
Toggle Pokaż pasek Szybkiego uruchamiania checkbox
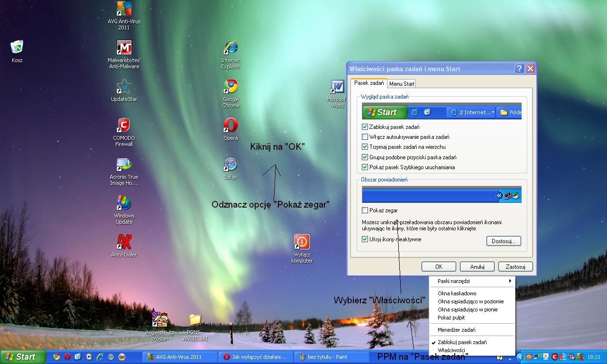click(365, 167)
